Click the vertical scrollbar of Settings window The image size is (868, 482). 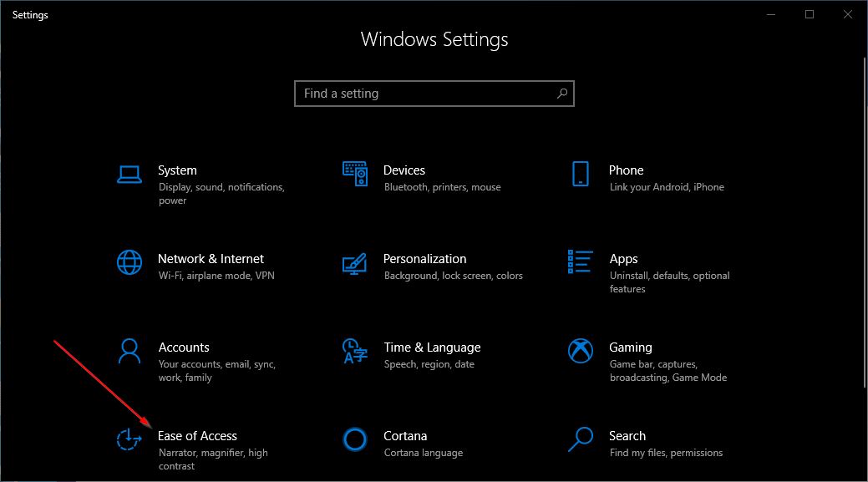(865, 221)
